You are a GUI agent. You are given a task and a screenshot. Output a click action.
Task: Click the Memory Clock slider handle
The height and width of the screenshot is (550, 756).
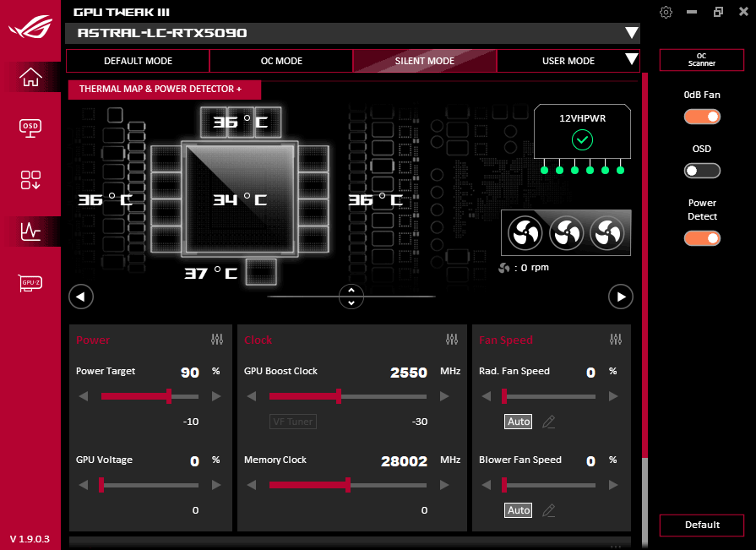tap(348, 485)
